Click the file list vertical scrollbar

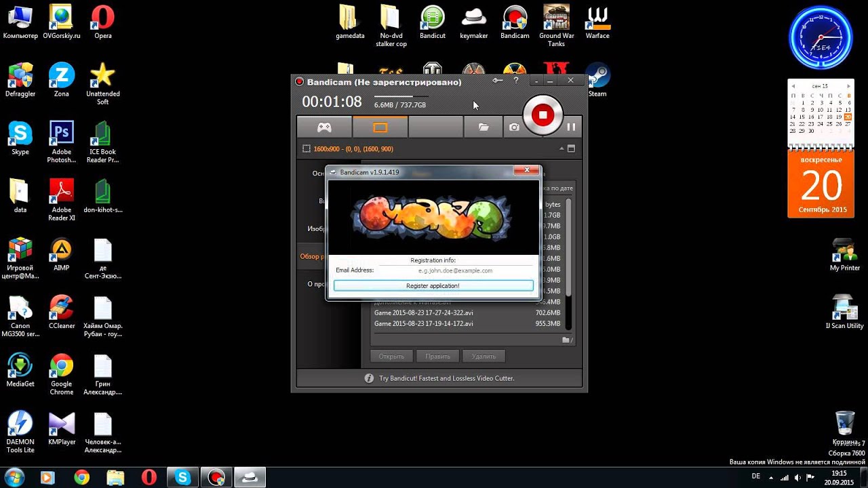[568, 264]
